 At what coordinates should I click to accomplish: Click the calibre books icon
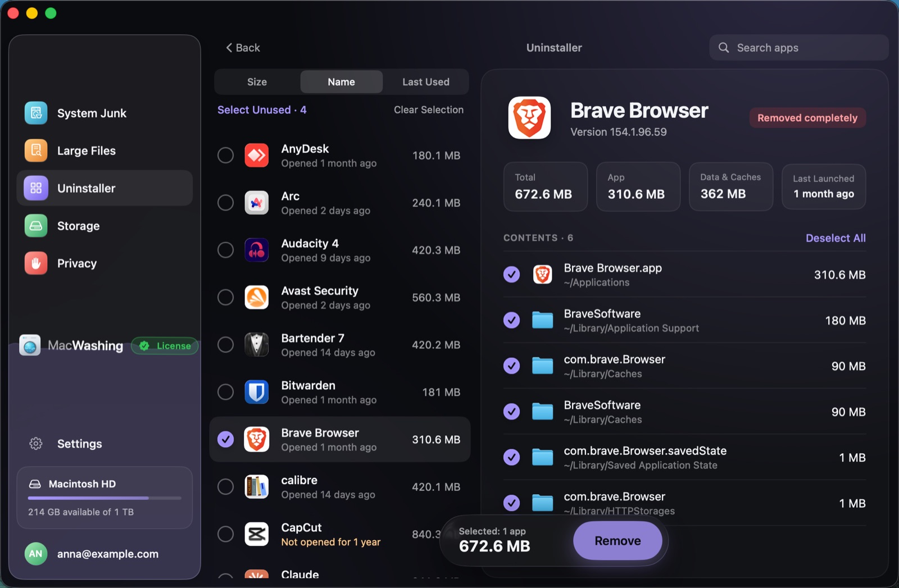click(x=257, y=487)
